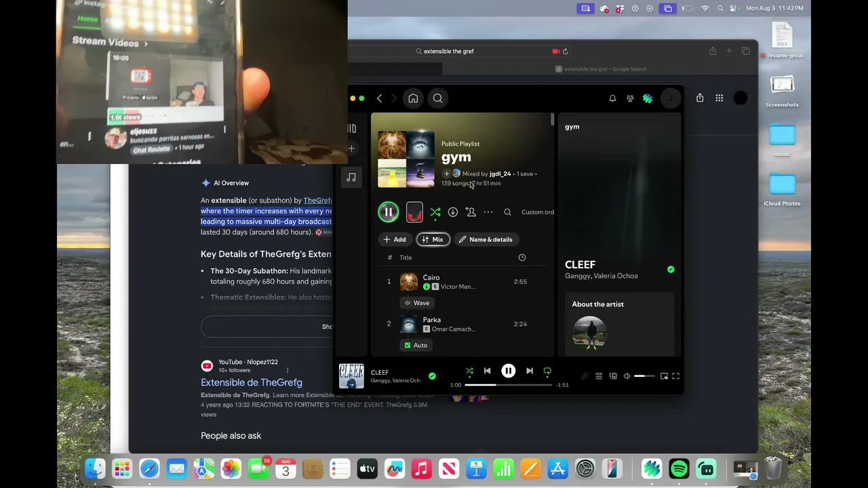Go to Spotify Home

[x=413, y=98]
